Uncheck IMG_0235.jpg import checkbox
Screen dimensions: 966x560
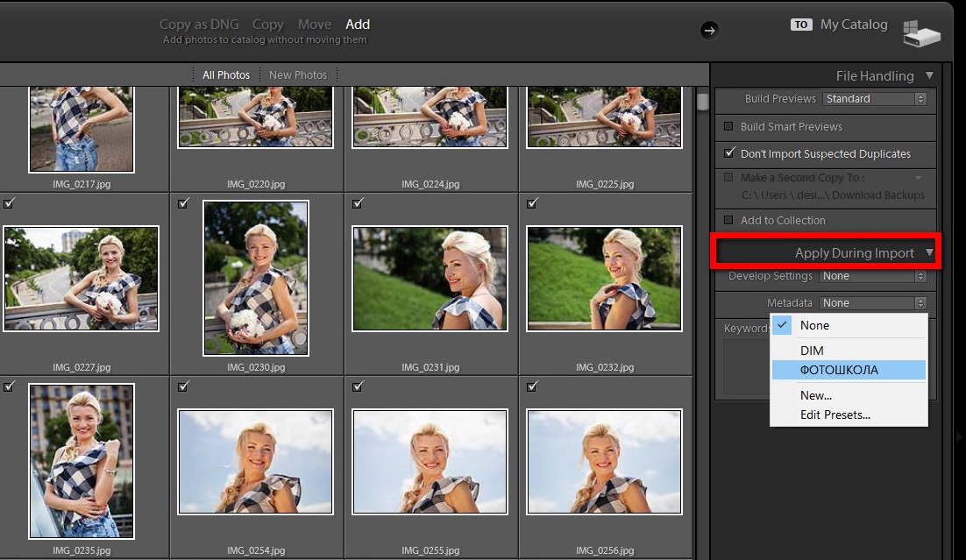pyautogui.click(x=9, y=386)
